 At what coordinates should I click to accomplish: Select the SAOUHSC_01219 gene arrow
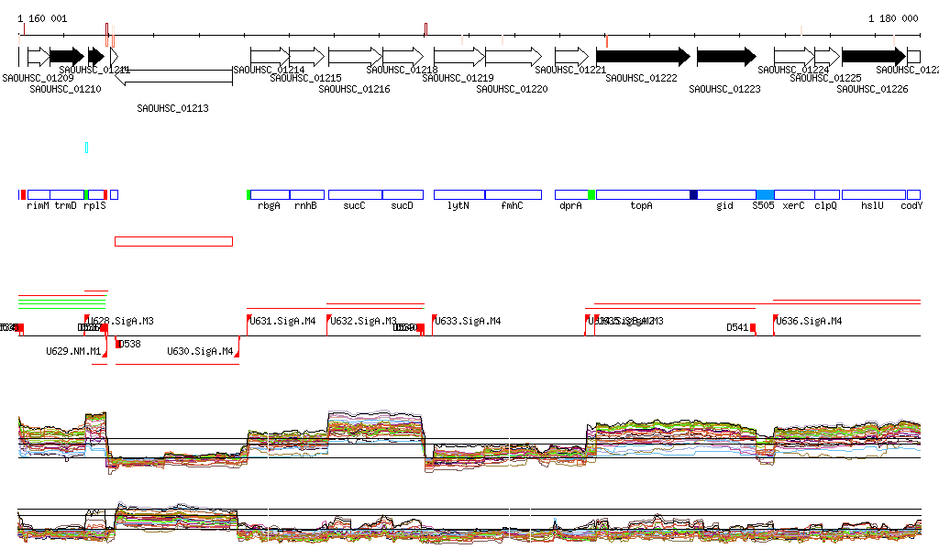(459, 57)
